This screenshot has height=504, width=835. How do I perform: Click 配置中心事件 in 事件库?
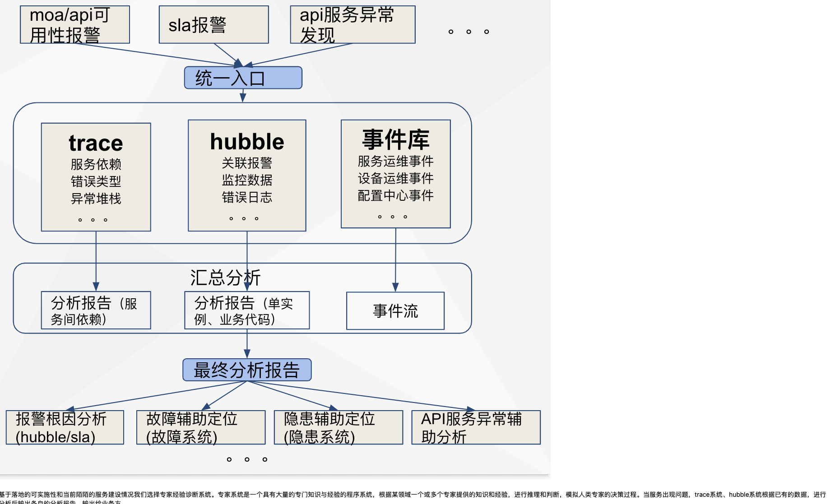[396, 195]
